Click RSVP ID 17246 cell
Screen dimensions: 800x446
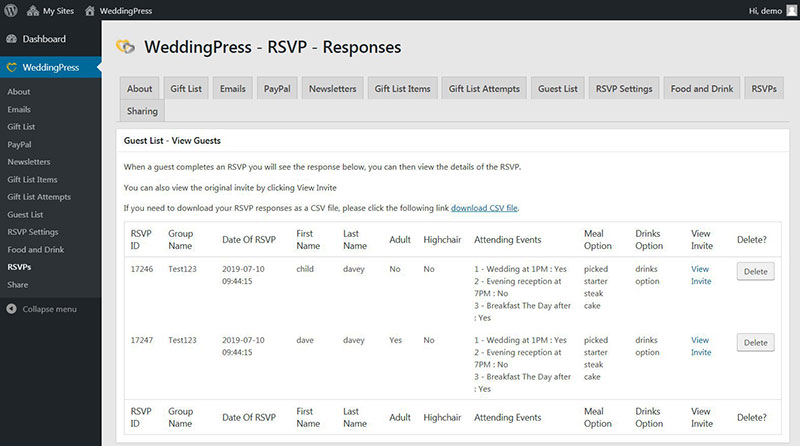click(142, 269)
